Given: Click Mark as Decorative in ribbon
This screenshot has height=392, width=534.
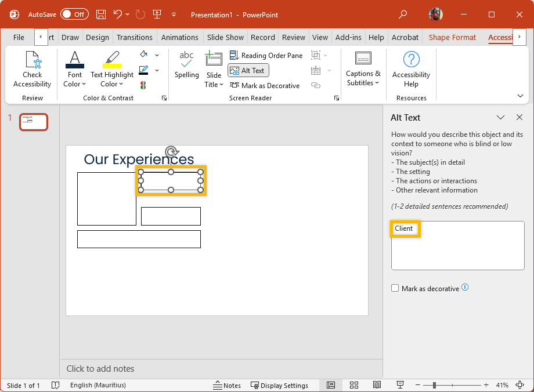Looking at the screenshot, I should (265, 85).
